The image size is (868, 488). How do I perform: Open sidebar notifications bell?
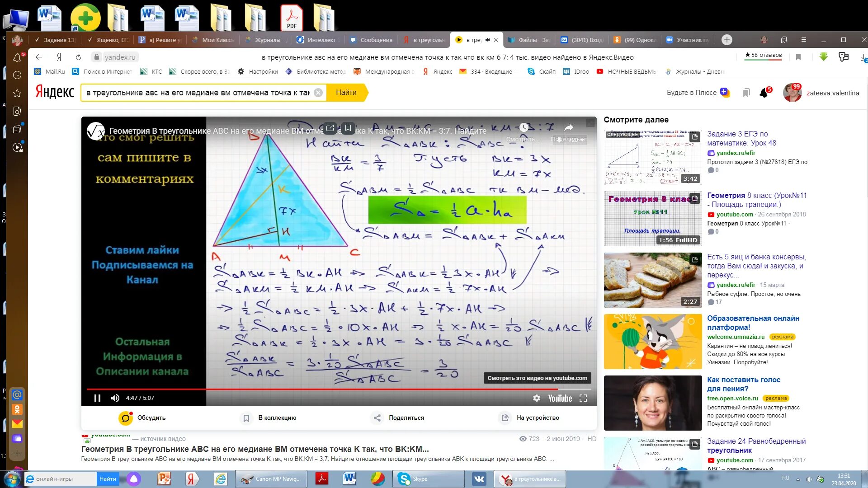(x=17, y=57)
